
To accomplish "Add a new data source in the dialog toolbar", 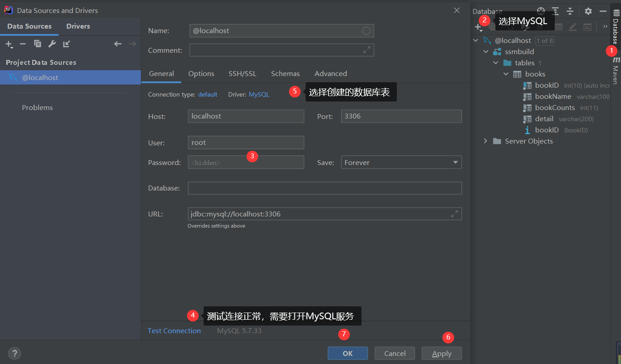I will (9, 44).
